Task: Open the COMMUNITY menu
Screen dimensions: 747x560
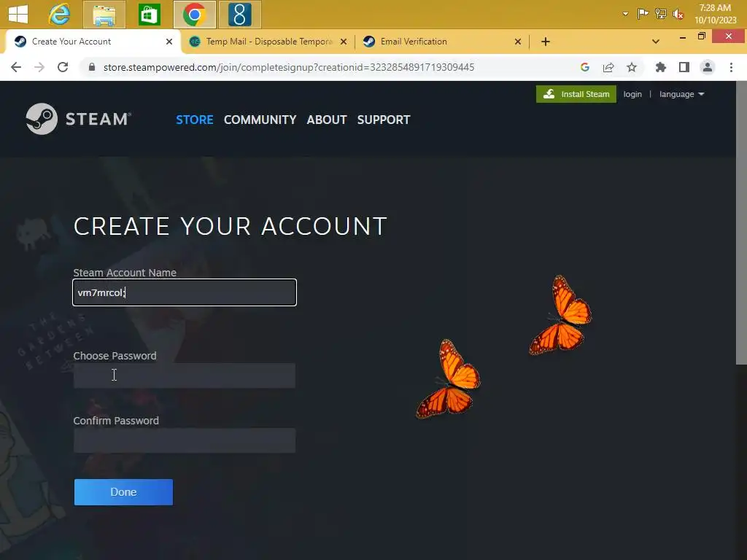Action: pos(260,120)
